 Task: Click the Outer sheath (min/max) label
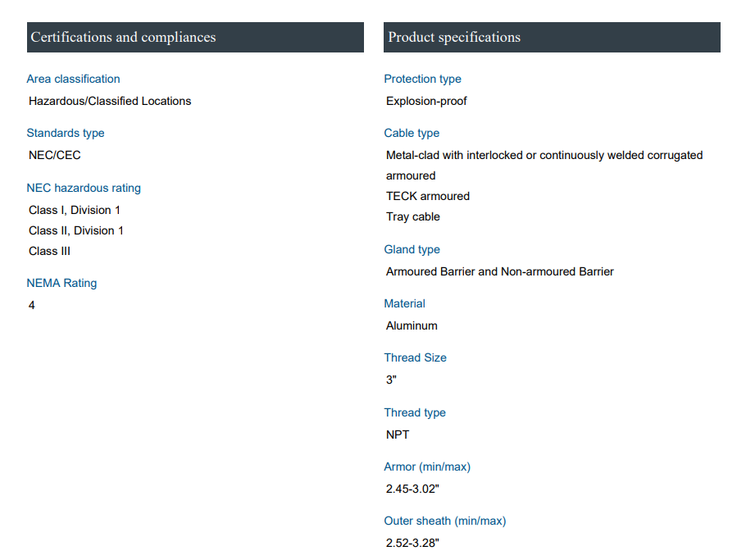tap(445, 521)
